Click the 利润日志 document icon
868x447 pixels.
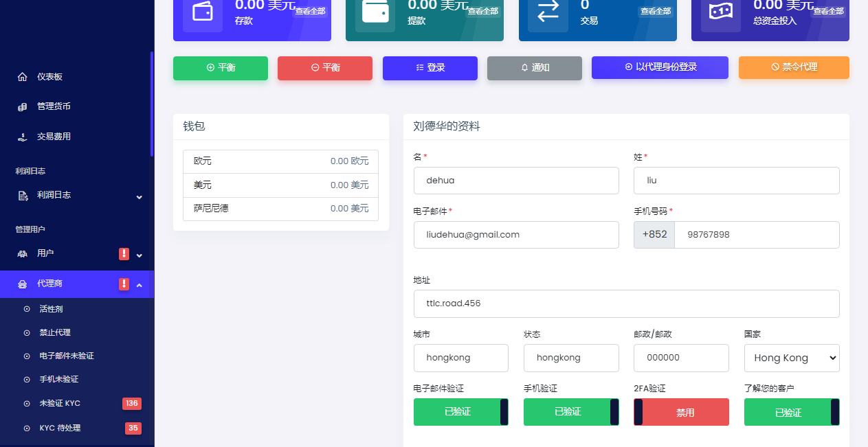coord(22,196)
